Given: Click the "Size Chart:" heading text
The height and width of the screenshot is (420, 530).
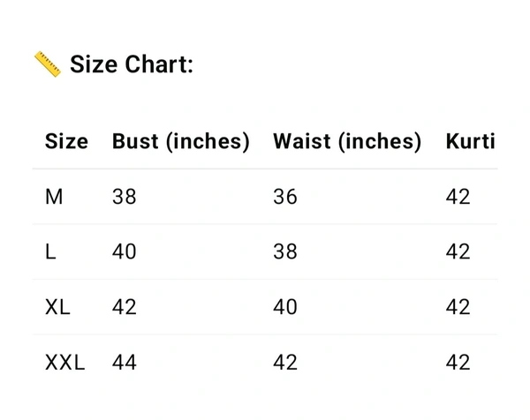Looking at the screenshot, I should tap(132, 64).
